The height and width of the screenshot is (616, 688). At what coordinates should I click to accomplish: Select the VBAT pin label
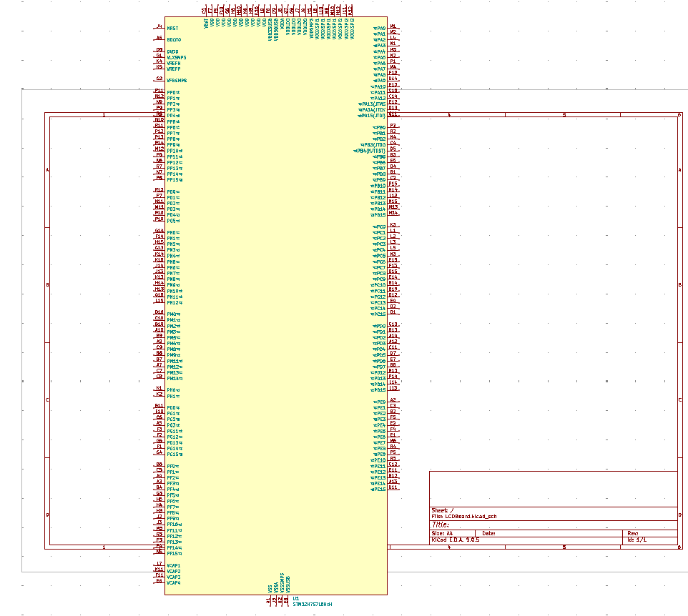(x=206, y=24)
